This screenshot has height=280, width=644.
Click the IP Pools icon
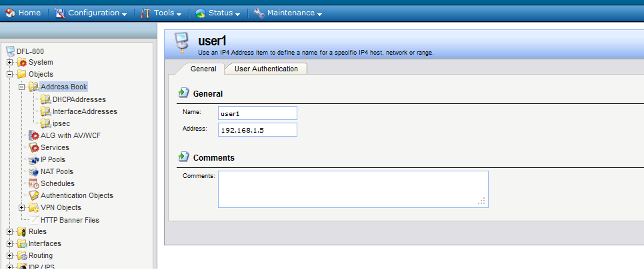coord(34,159)
